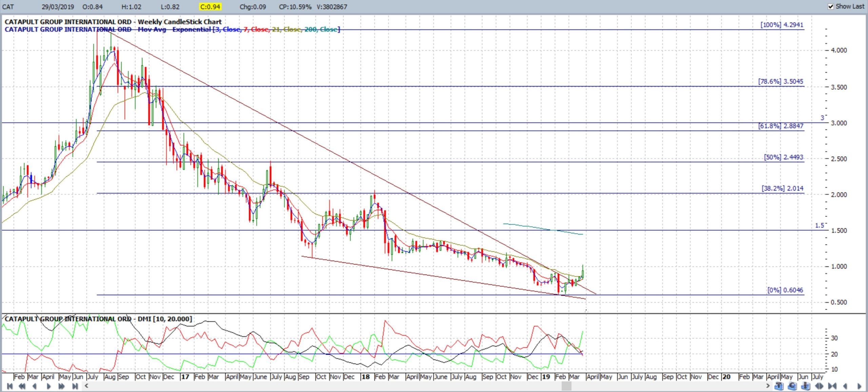The image size is (868, 392).
Task: Open the blue tray icon with exclamation mark
Action: tap(806, 386)
